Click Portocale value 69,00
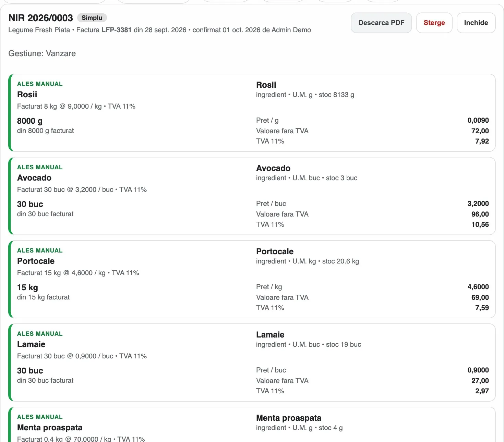Viewport: 504px width, 442px height. (480, 297)
